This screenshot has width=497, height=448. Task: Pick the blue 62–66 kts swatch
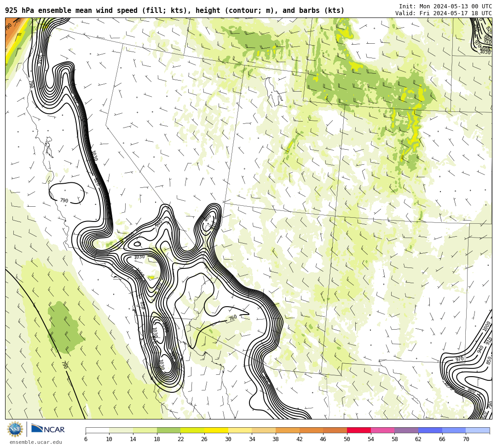click(x=430, y=430)
